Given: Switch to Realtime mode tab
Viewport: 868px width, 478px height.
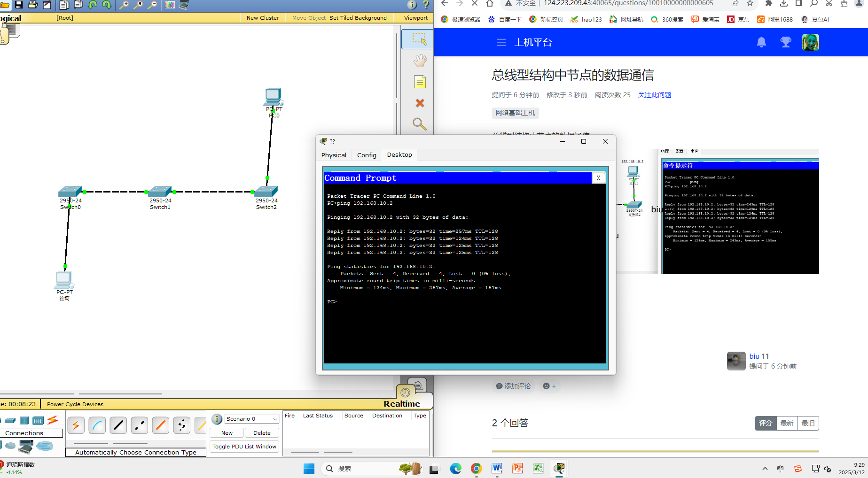Looking at the screenshot, I should coord(402,404).
